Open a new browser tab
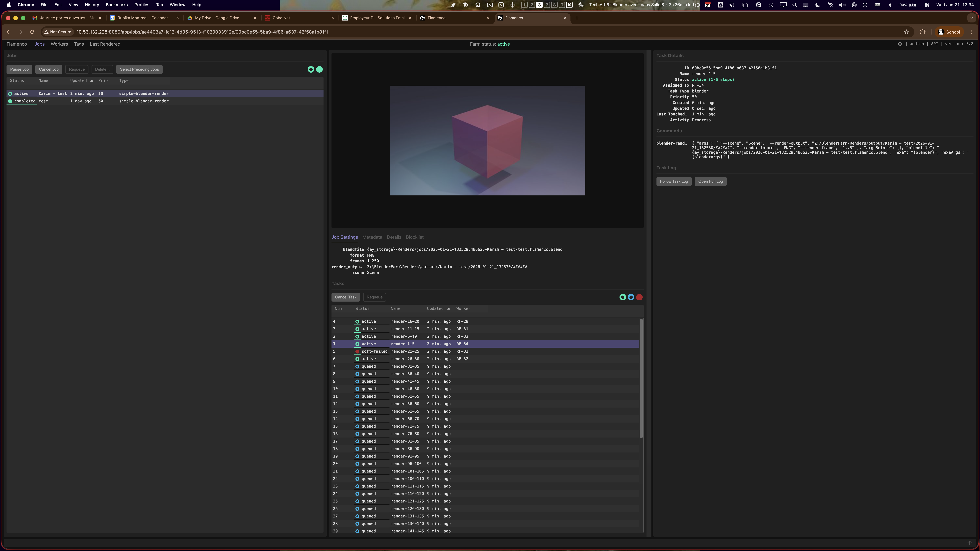The image size is (980, 551). click(577, 18)
